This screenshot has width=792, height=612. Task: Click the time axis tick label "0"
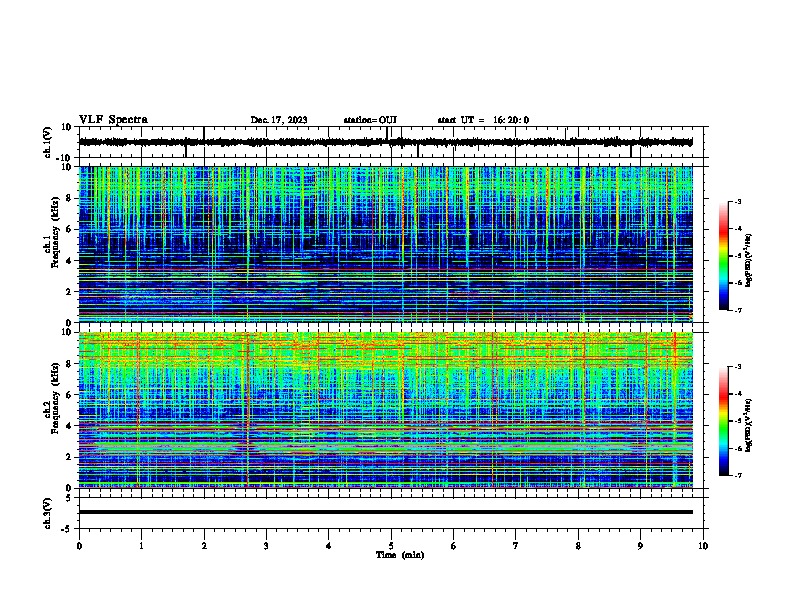(x=79, y=546)
